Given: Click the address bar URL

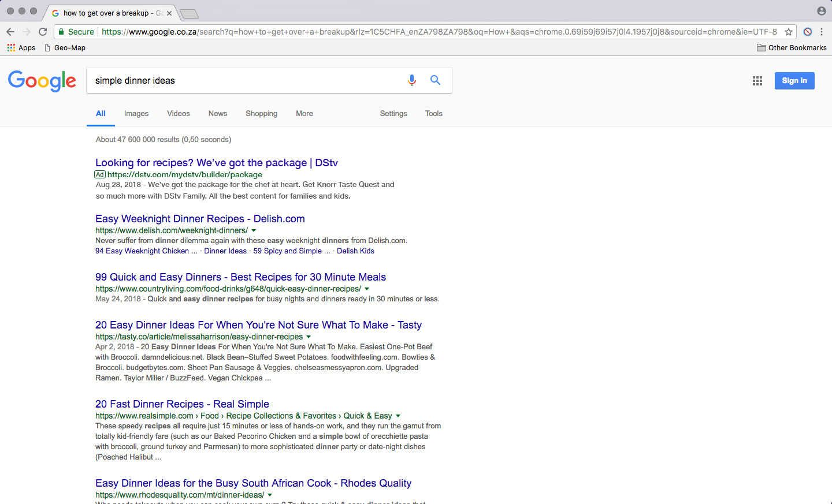Looking at the screenshot, I should click(439, 32).
